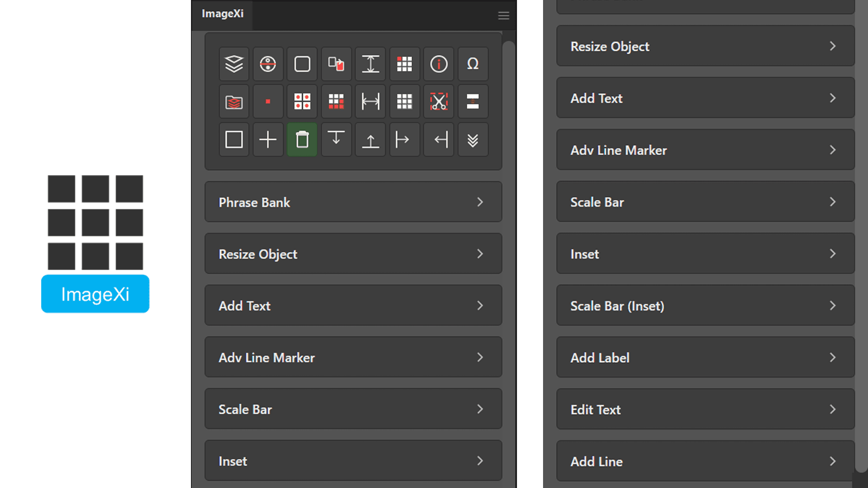The height and width of the screenshot is (488, 868).
Task: Click the double chevron down icon
Action: point(473,139)
